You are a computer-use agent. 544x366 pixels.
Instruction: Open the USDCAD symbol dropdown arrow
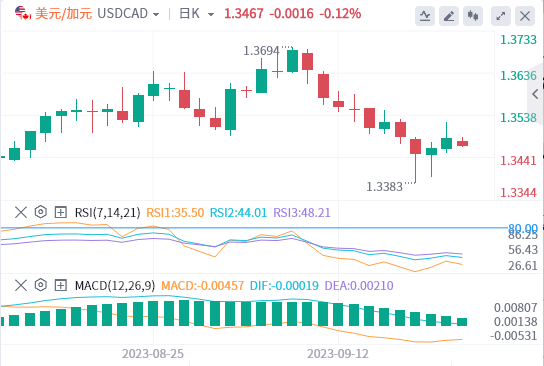156,15
